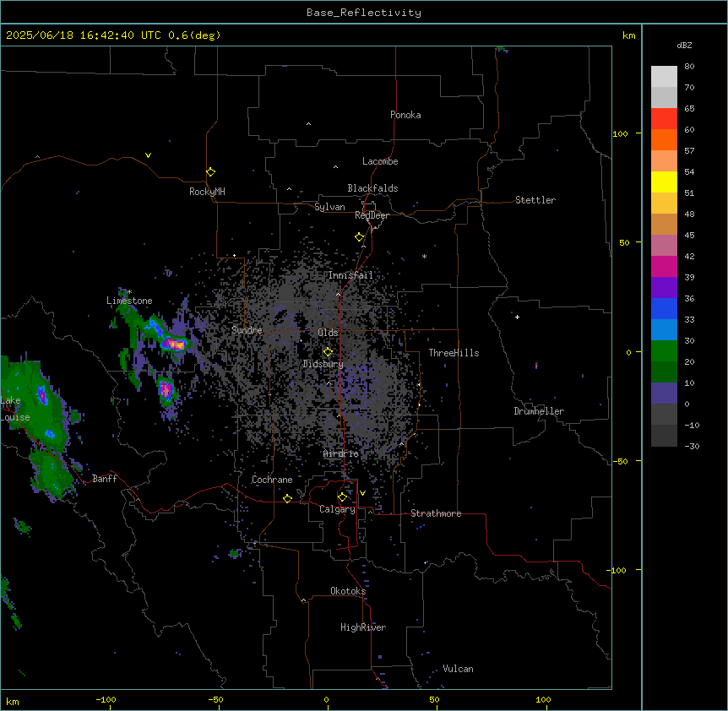Click the yellow diamond marker above Calgary label

point(342,497)
